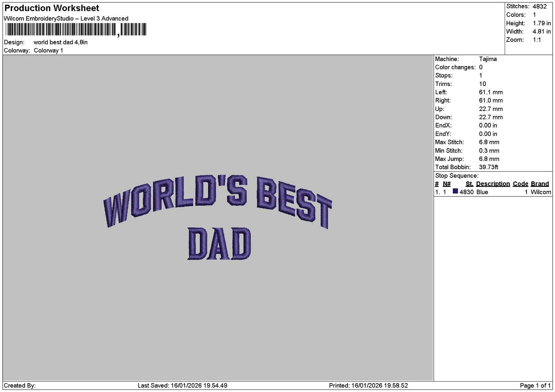Click the embroidered BEST word in preview
Viewport: 555px width, 392px height.
point(295,203)
